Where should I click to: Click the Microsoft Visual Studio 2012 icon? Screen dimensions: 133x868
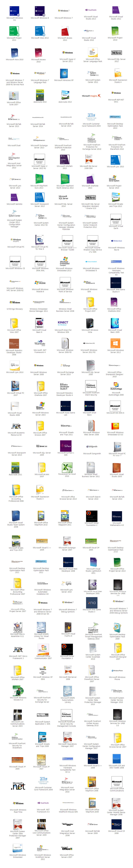[x=116, y=10]
